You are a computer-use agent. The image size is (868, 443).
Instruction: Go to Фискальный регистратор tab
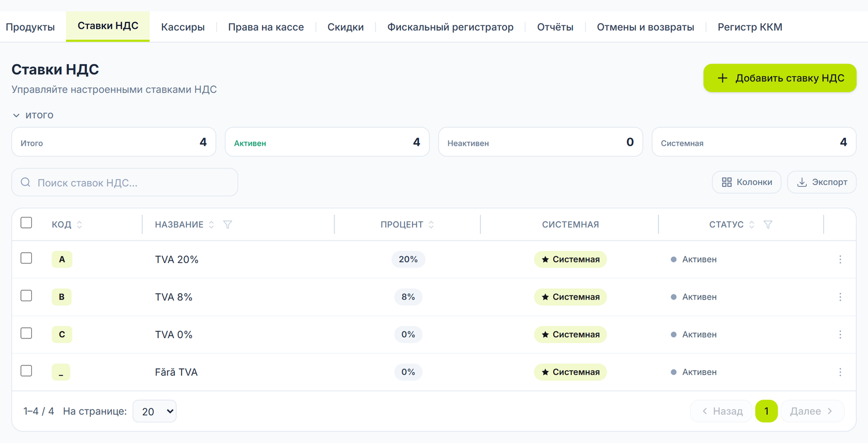450,27
